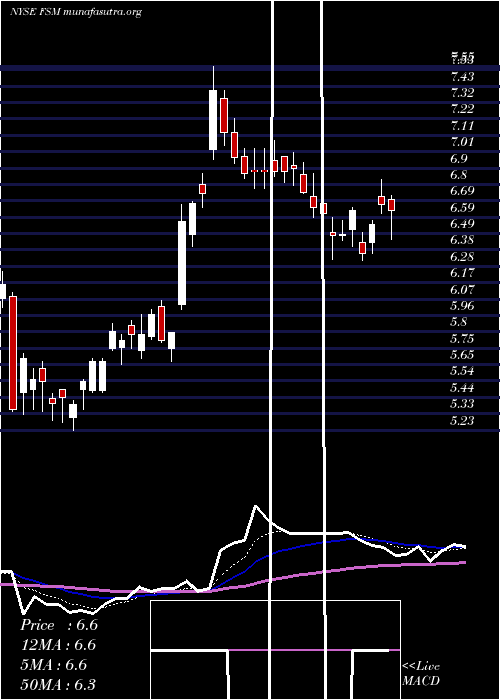Click the <<Live MACD label
The height and width of the screenshot is (700, 500).
click(x=421, y=674)
